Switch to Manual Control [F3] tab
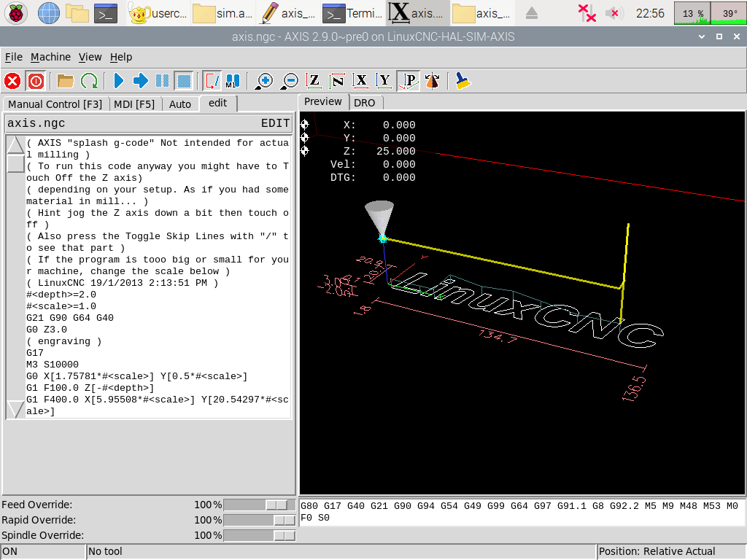Image resolution: width=747 pixels, height=560 pixels. (x=55, y=104)
